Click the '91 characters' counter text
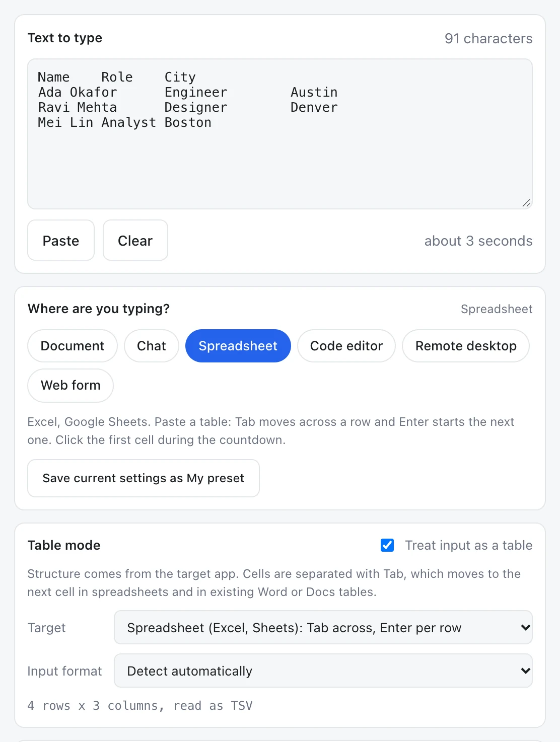The width and height of the screenshot is (560, 742). [488, 38]
